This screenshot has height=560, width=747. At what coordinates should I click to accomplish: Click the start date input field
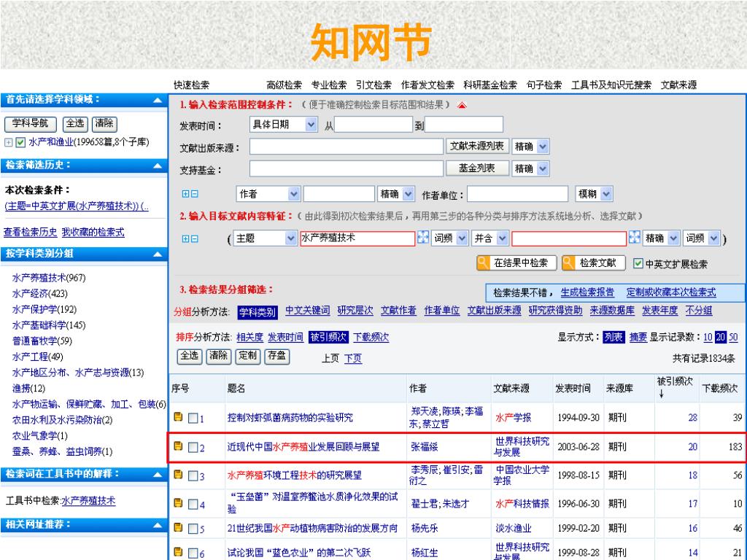[373, 124]
